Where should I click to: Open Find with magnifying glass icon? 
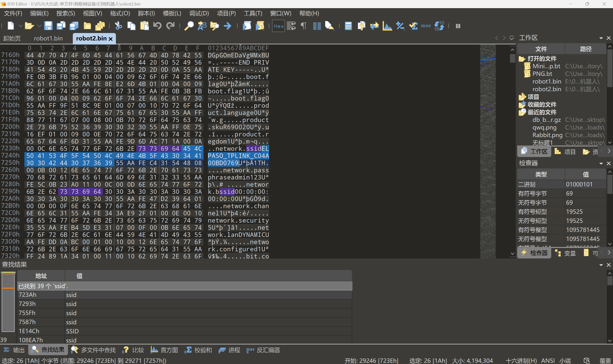(189, 26)
